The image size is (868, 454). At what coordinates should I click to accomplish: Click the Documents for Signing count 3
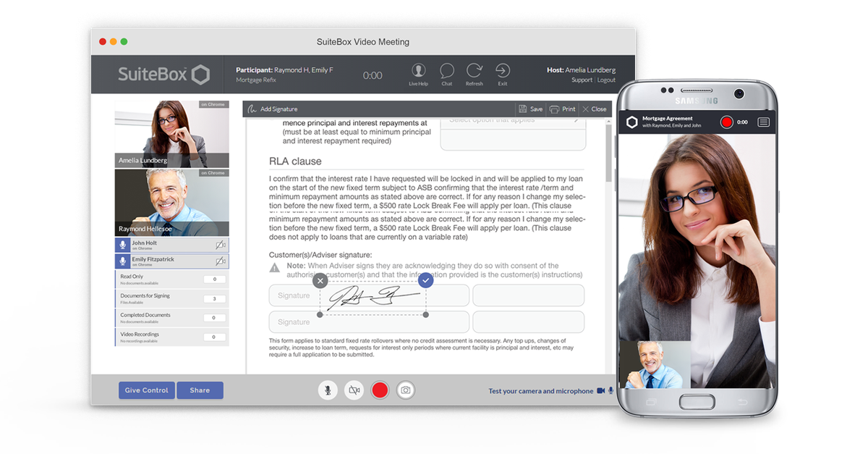coord(214,298)
